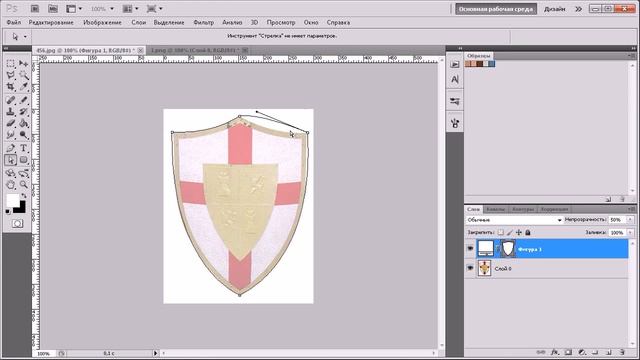
Task: Toggle lock image pixels
Action: 509,232
